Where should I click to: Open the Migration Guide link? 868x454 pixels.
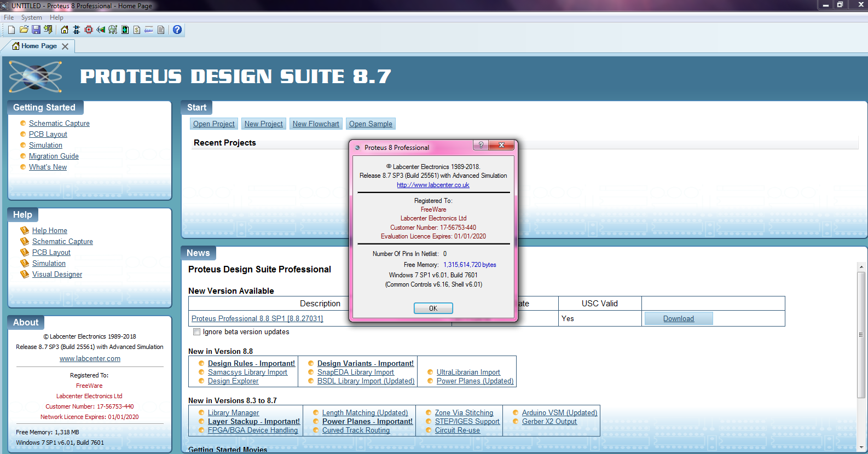[54, 156]
